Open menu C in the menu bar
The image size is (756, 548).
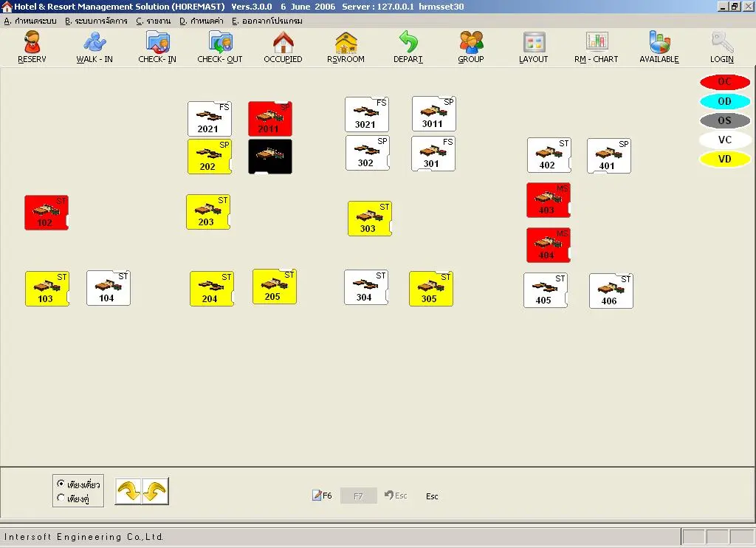tap(154, 21)
